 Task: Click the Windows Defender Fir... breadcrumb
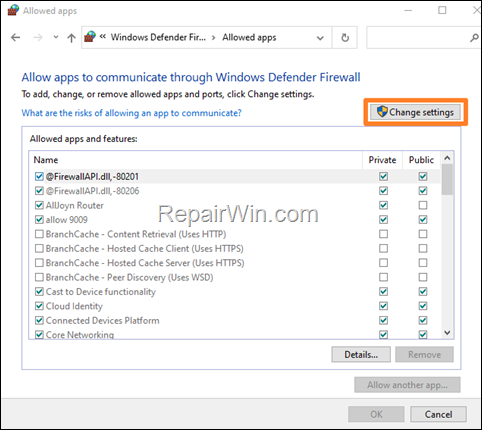(x=158, y=37)
